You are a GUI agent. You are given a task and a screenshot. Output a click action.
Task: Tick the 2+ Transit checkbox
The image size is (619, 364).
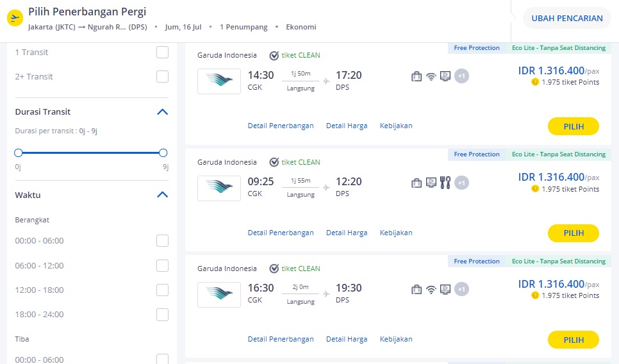(162, 77)
